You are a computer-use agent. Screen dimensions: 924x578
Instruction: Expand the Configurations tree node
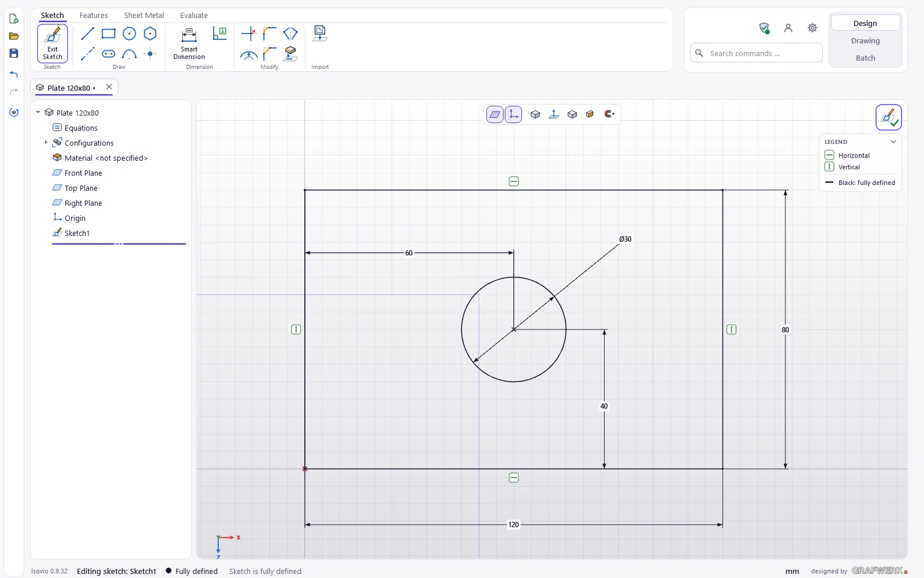[46, 142]
